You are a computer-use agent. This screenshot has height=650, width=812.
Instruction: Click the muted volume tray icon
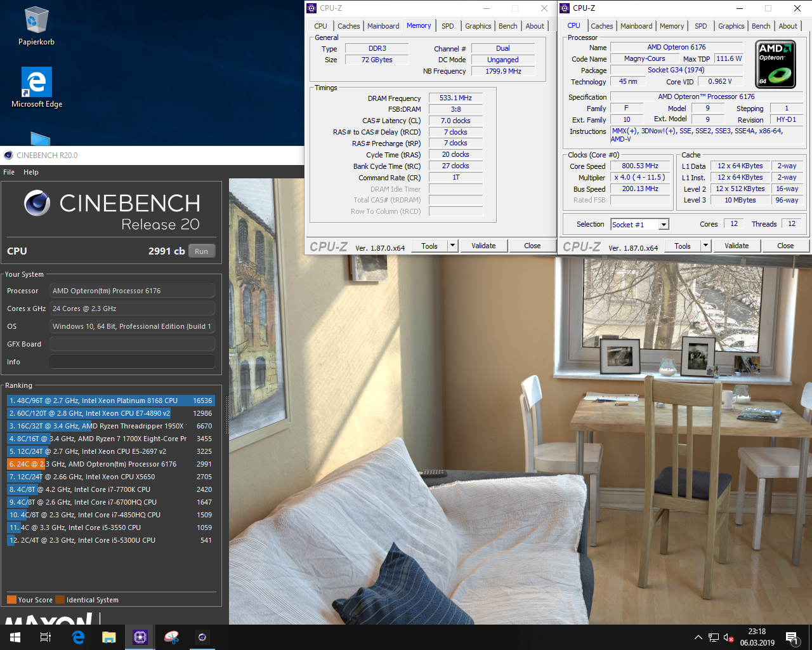tap(729, 637)
